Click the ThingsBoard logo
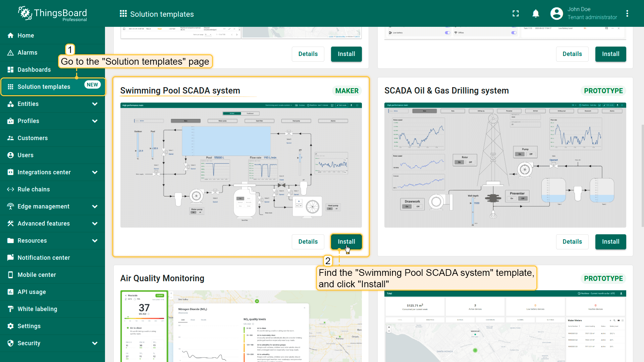This screenshot has width=644, height=362. tap(53, 13)
